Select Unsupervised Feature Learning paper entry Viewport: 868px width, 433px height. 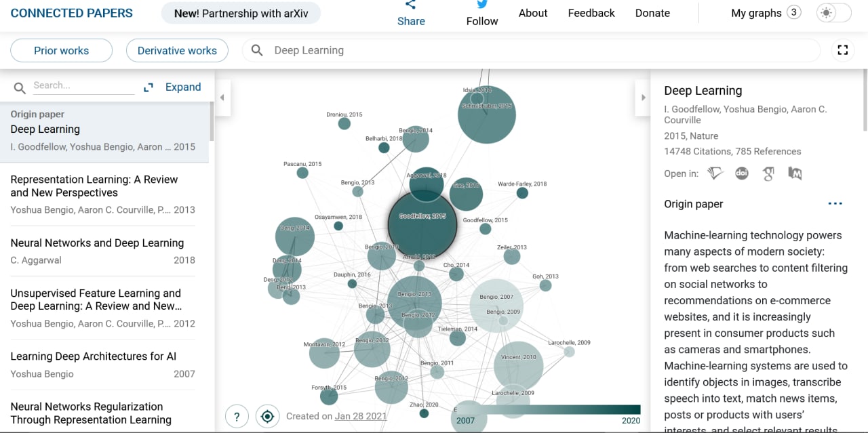coord(103,308)
